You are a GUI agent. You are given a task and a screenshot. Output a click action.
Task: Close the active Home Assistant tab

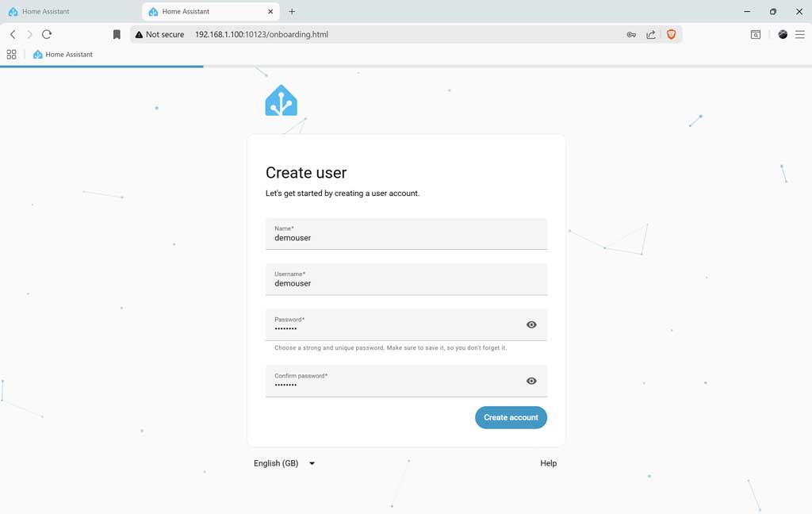pyautogui.click(x=270, y=11)
